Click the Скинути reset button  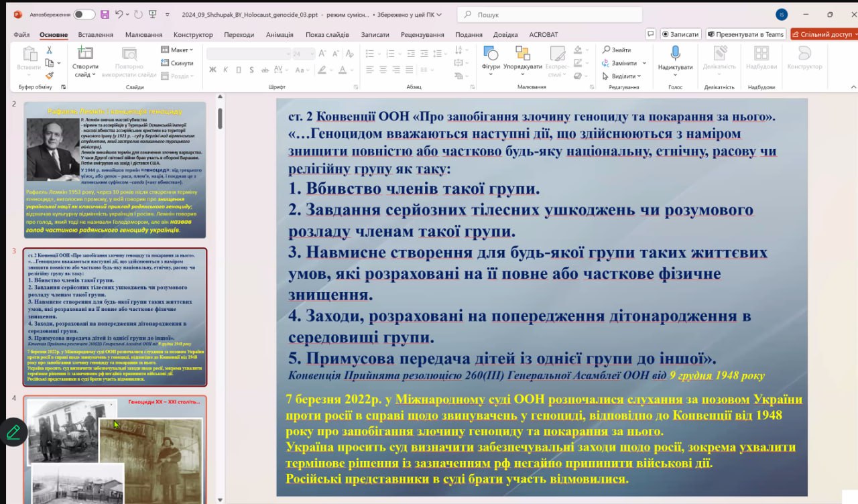[177, 63]
